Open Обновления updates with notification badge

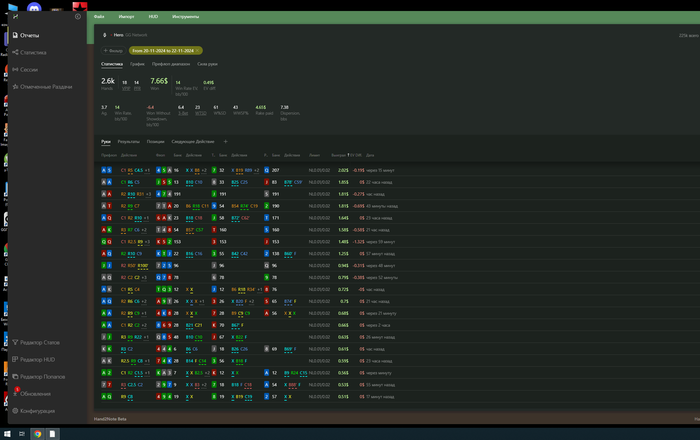[34, 393]
